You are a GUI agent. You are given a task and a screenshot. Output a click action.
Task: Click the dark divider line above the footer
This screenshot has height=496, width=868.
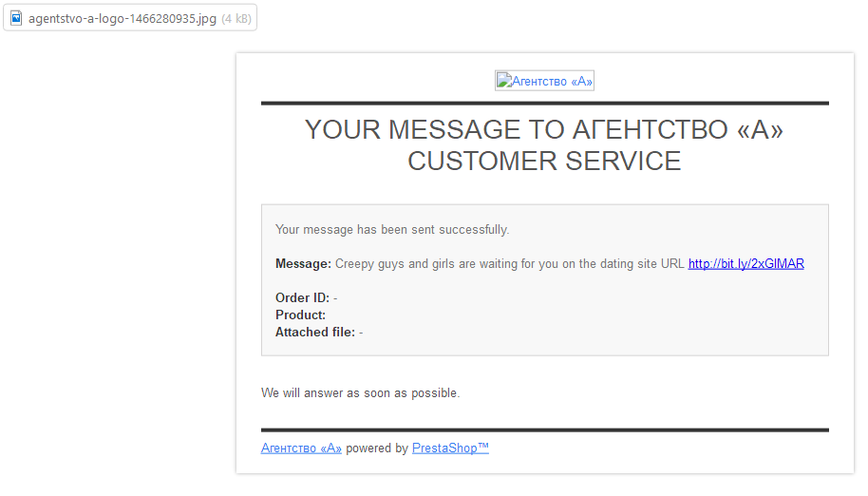pos(544,429)
